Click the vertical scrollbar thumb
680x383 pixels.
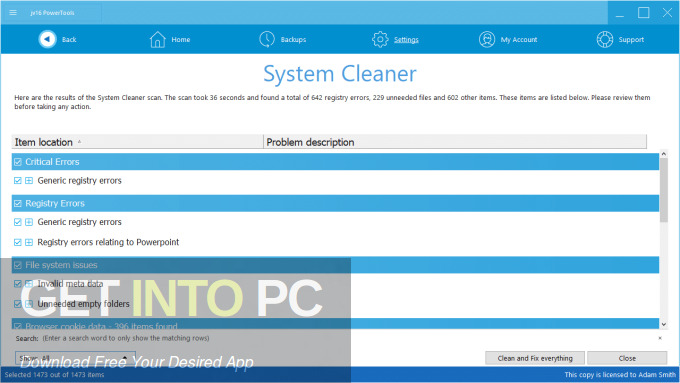click(664, 190)
